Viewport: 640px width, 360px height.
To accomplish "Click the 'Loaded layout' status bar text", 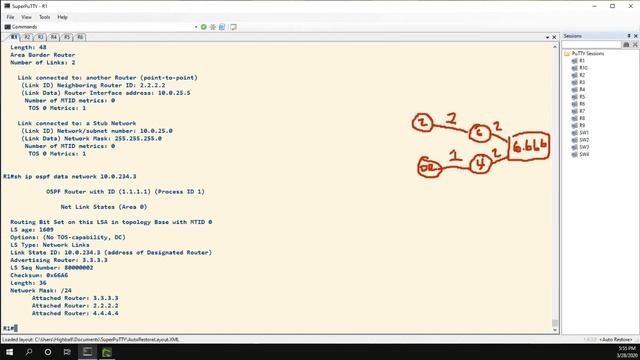I will pyautogui.click(x=91, y=340).
